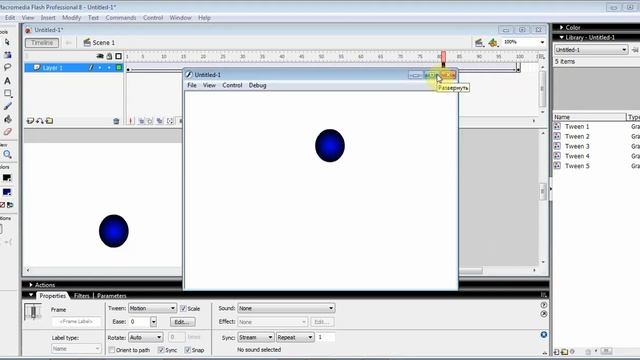Click the Insert Layer icon
The image size is (640, 360).
coord(30,121)
